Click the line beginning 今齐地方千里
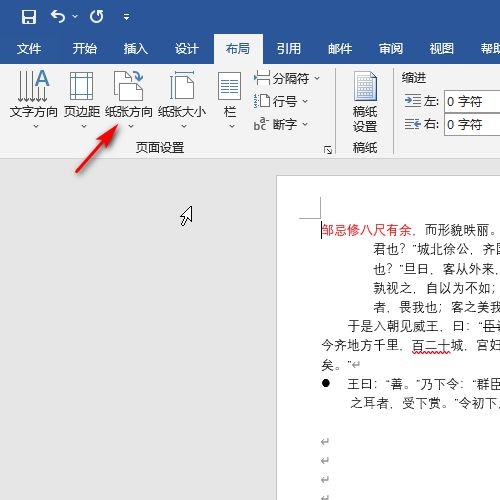This screenshot has height=500, width=500. [x=411, y=345]
